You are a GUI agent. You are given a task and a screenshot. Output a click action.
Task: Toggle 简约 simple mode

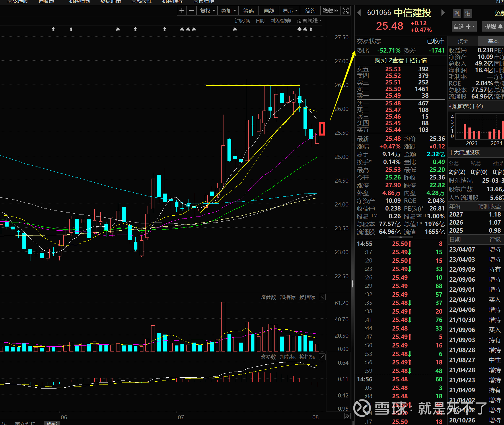(310, 11)
